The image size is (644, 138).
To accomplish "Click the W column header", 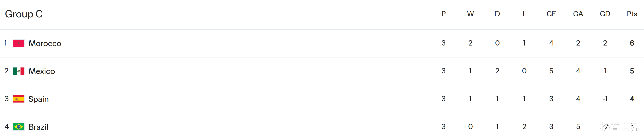I will tap(470, 14).
